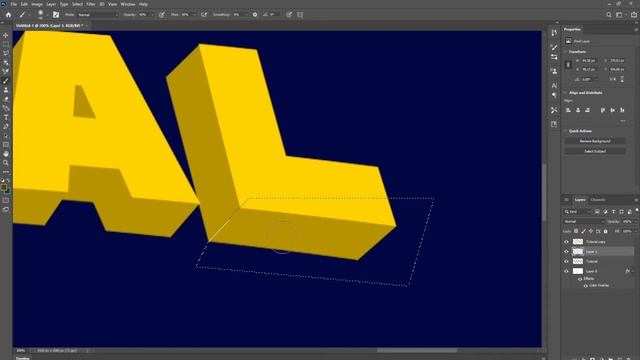Hide the Layer 1 layer
Screen dimensions: 640x360
[x=566, y=252]
